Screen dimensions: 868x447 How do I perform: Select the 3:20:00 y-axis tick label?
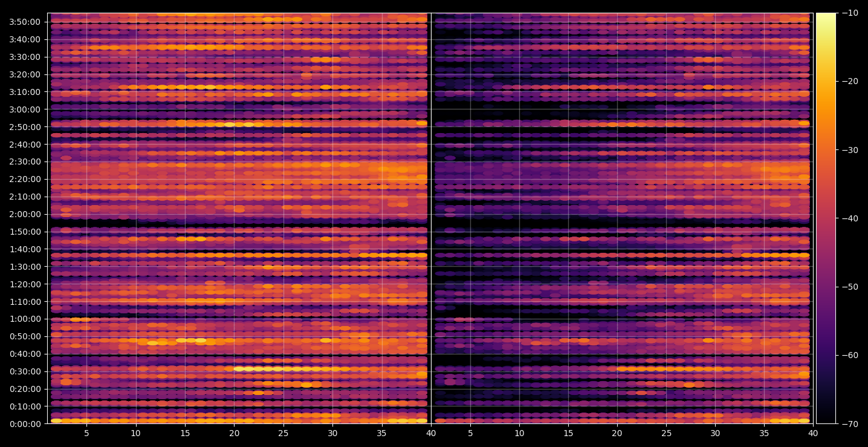(x=25, y=74)
